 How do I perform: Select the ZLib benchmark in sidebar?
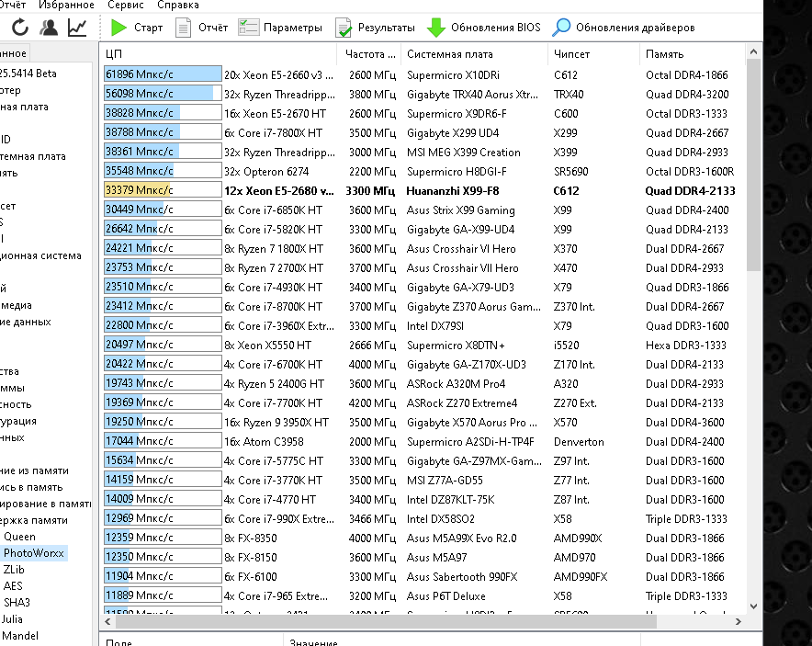[x=14, y=570]
